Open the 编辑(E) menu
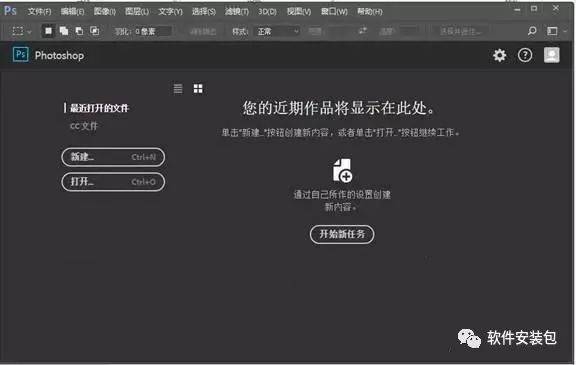 point(72,12)
